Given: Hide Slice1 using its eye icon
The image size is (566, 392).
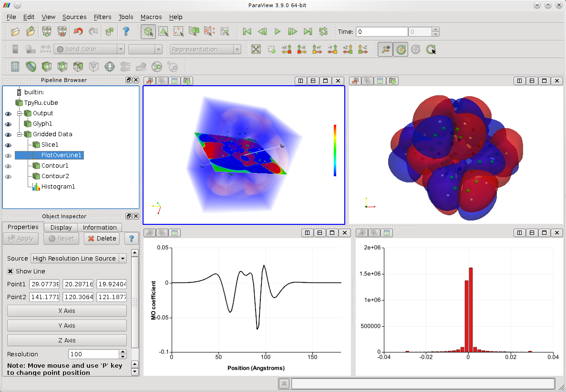Looking at the screenshot, I should (x=8, y=145).
